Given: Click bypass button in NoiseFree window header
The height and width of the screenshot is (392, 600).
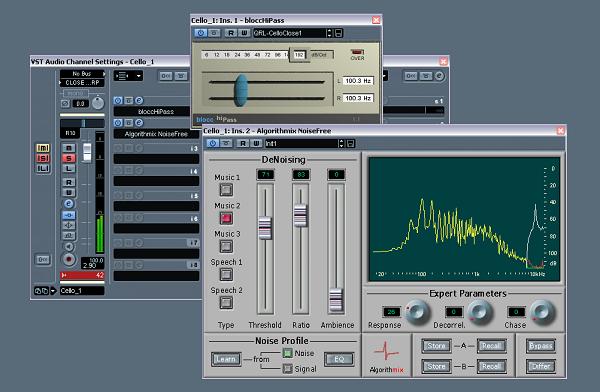Looking at the screenshot, I should click(226, 143).
